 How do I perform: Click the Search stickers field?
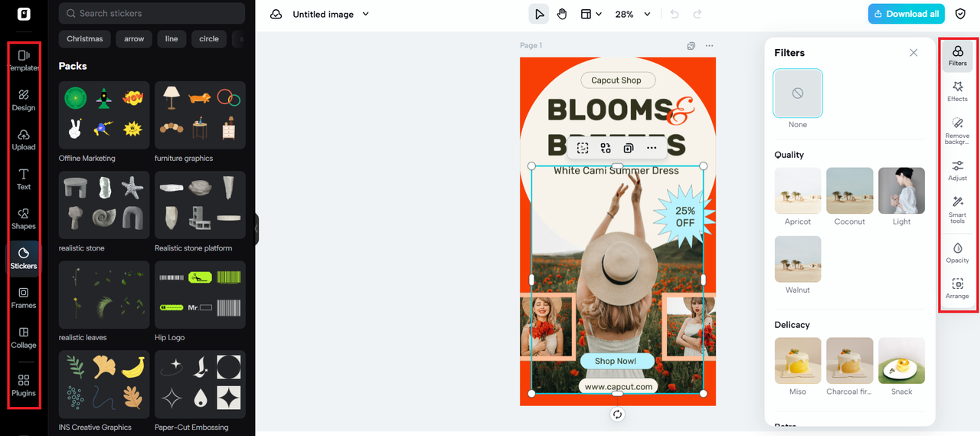(152, 13)
